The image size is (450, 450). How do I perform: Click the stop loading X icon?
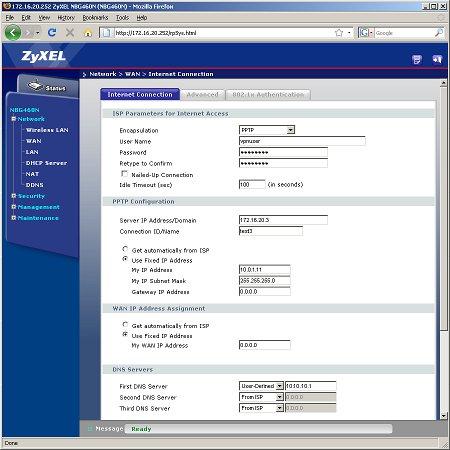70,33
